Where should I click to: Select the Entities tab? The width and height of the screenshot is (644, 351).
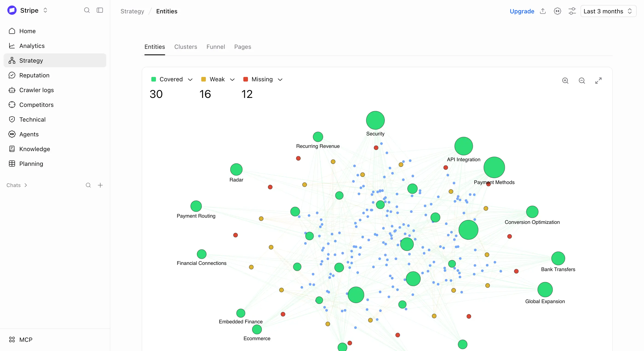pos(155,47)
